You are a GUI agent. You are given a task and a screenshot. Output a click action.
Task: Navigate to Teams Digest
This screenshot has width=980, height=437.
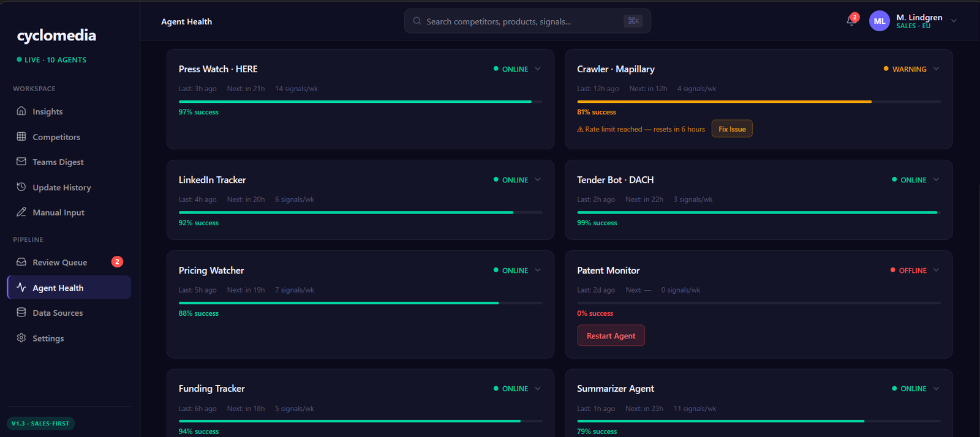pyautogui.click(x=69, y=162)
